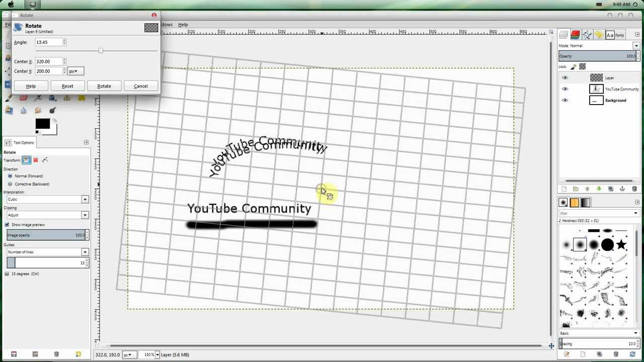The height and width of the screenshot is (362, 644).
Task: Open the Apple menu
Action: click(x=11, y=4)
